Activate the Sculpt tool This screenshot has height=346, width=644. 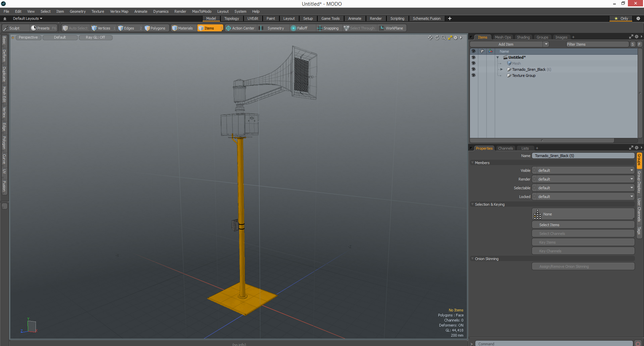(15, 28)
